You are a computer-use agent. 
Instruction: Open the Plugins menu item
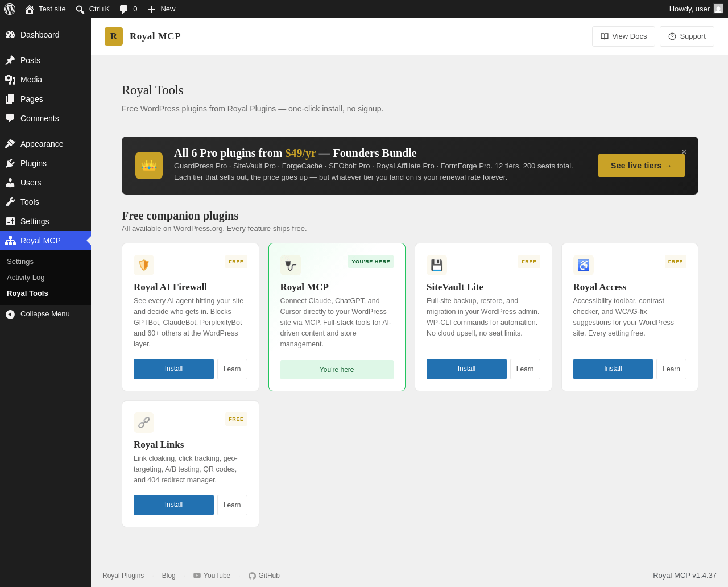click(x=45, y=163)
